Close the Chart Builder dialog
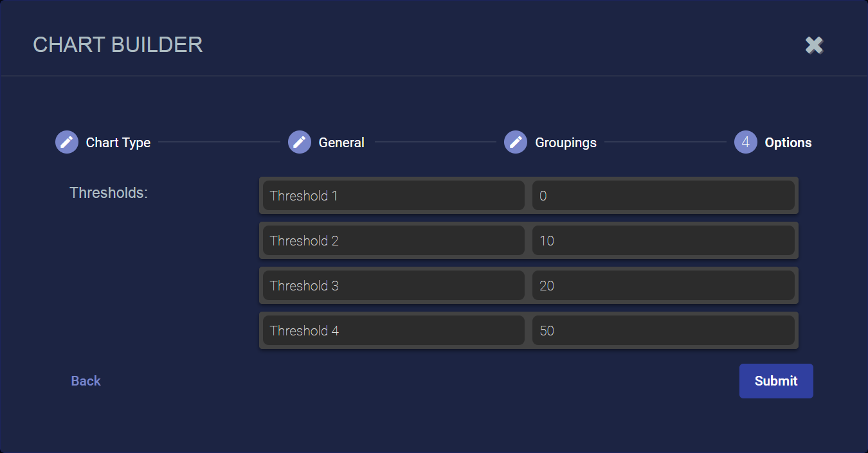868x453 pixels. [x=814, y=45]
